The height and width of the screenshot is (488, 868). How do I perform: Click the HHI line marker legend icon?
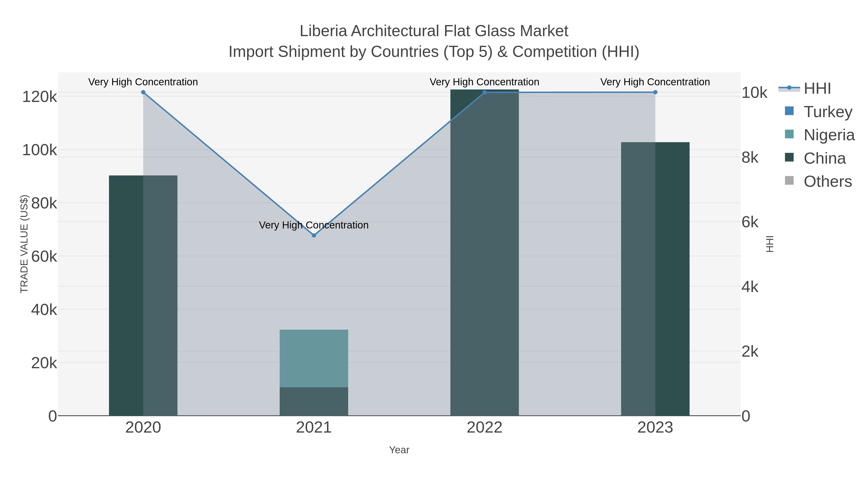pyautogui.click(x=789, y=88)
